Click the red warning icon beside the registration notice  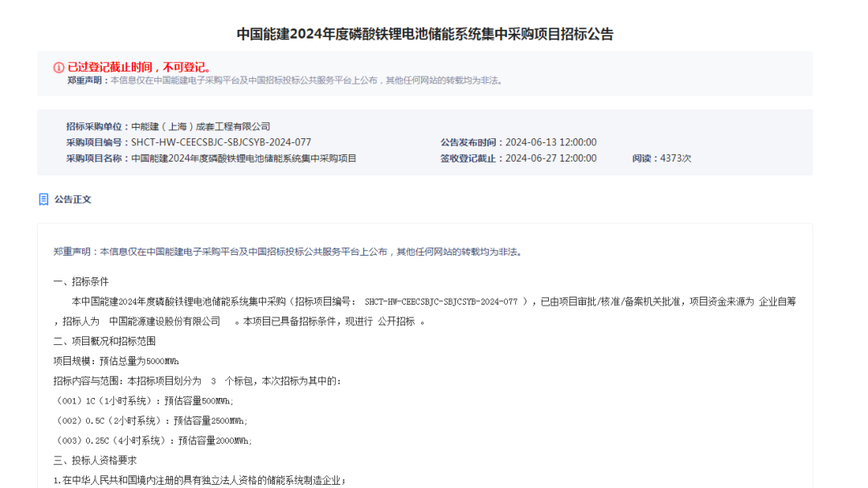click(59, 68)
